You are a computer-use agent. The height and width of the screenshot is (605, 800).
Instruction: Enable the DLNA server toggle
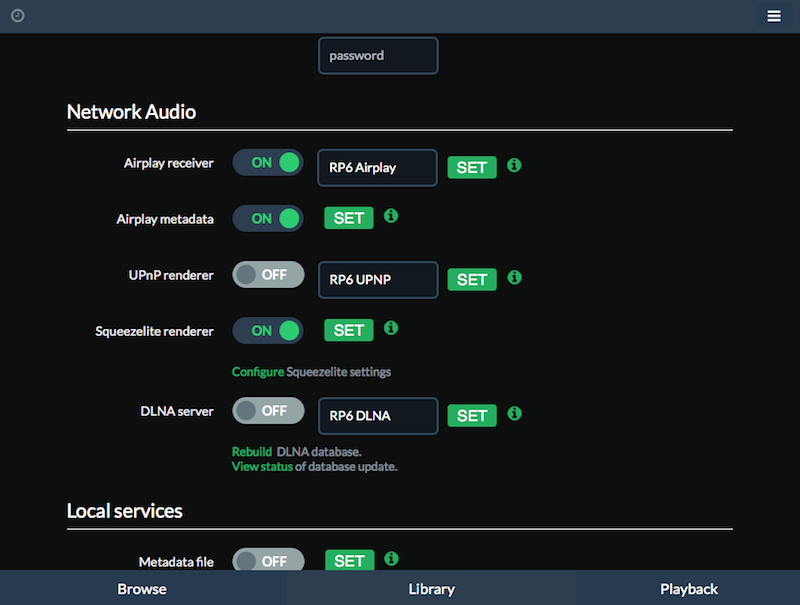[x=268, y=411]
